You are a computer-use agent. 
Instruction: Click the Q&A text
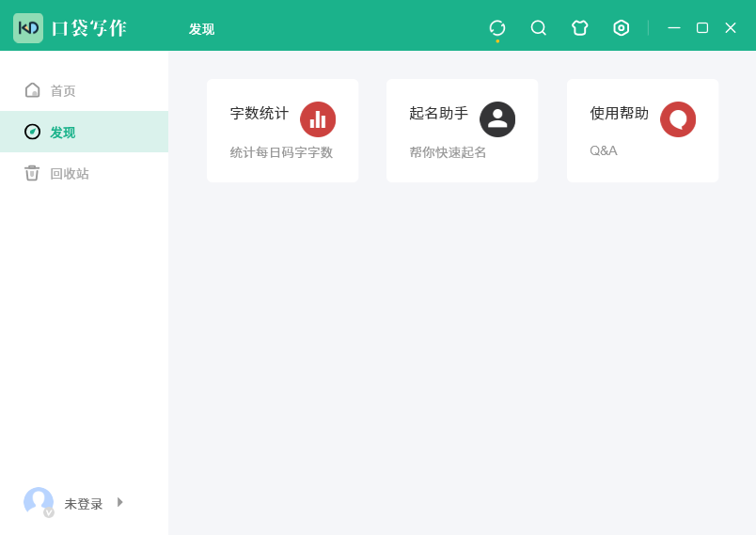pyautogui.click(x=603, y=150)
